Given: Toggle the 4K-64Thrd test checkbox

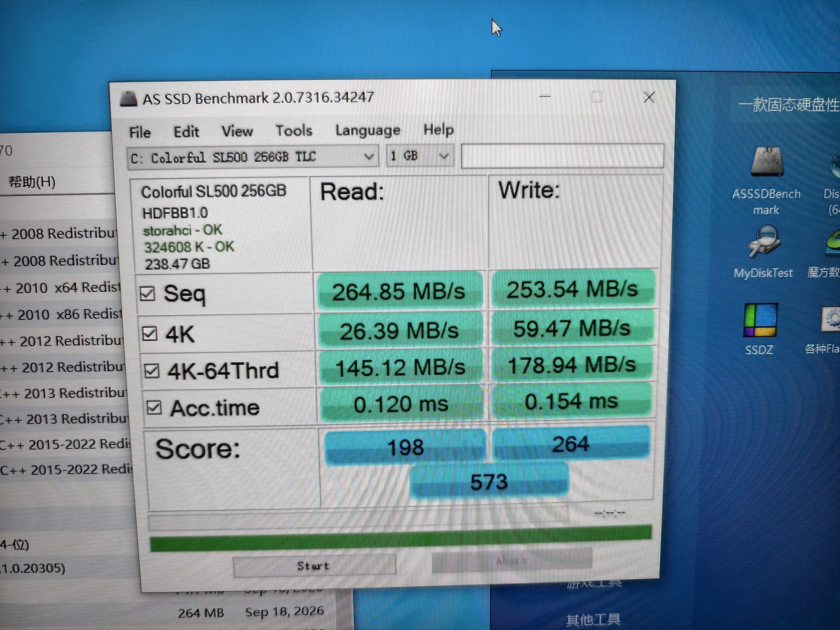Looking at the screenshot, I should click(152, 371).
